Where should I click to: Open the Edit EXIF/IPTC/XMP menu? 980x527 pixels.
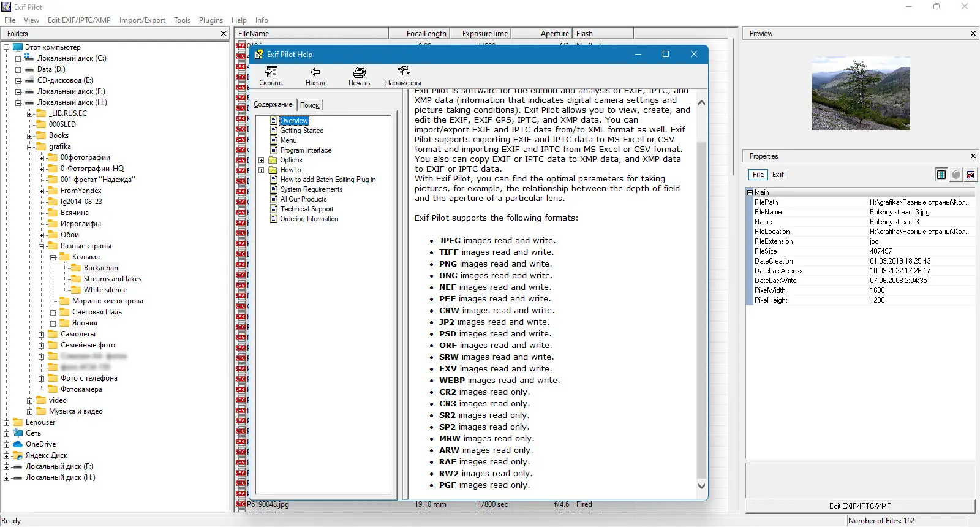click(79, 20)
